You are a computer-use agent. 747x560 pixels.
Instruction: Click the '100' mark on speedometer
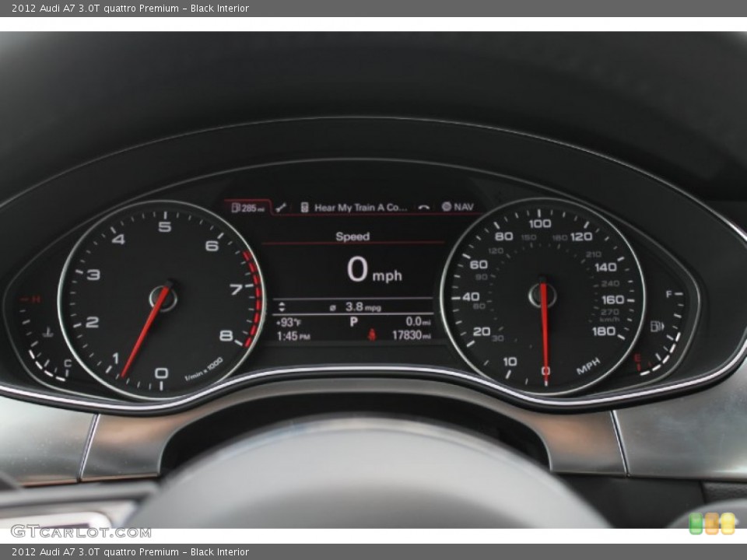click(540, 223)
